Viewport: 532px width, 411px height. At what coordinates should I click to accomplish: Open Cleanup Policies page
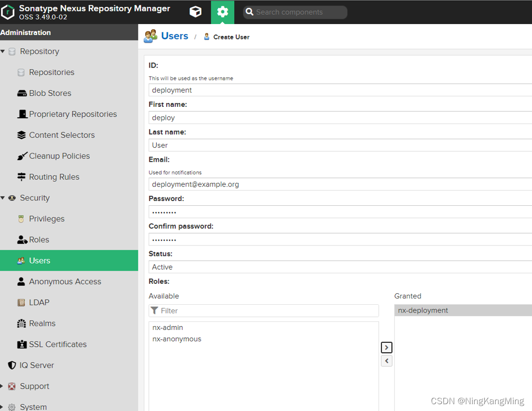[59, 156]
